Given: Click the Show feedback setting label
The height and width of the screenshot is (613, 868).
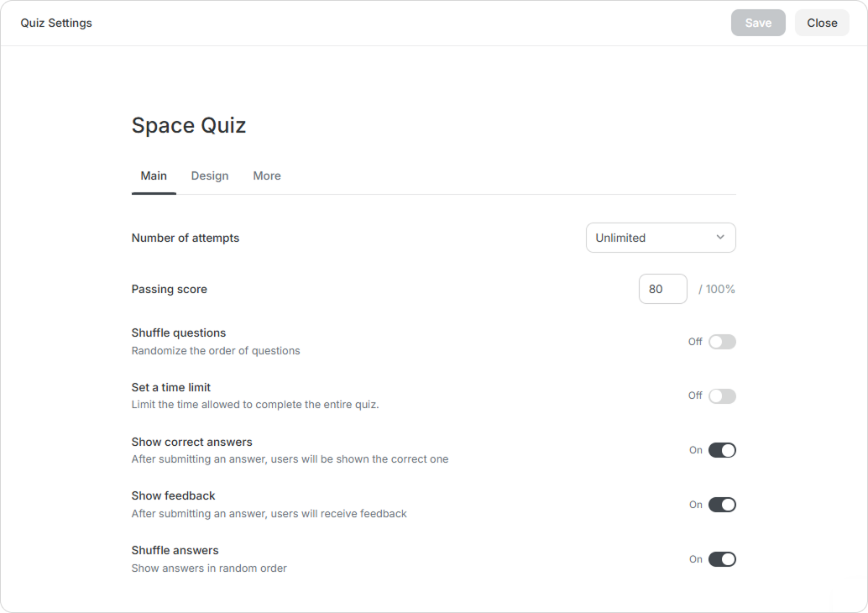Looking at the screenshot, I should [174, 495].
